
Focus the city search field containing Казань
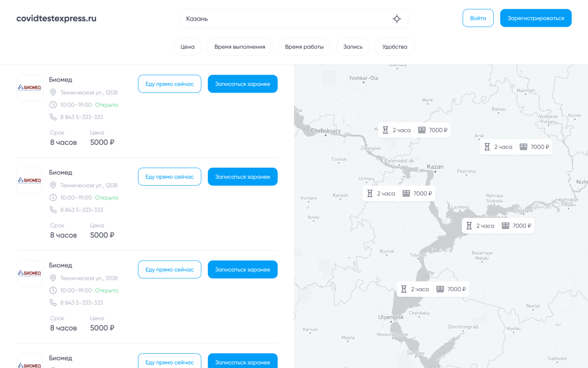coord(294,19)
